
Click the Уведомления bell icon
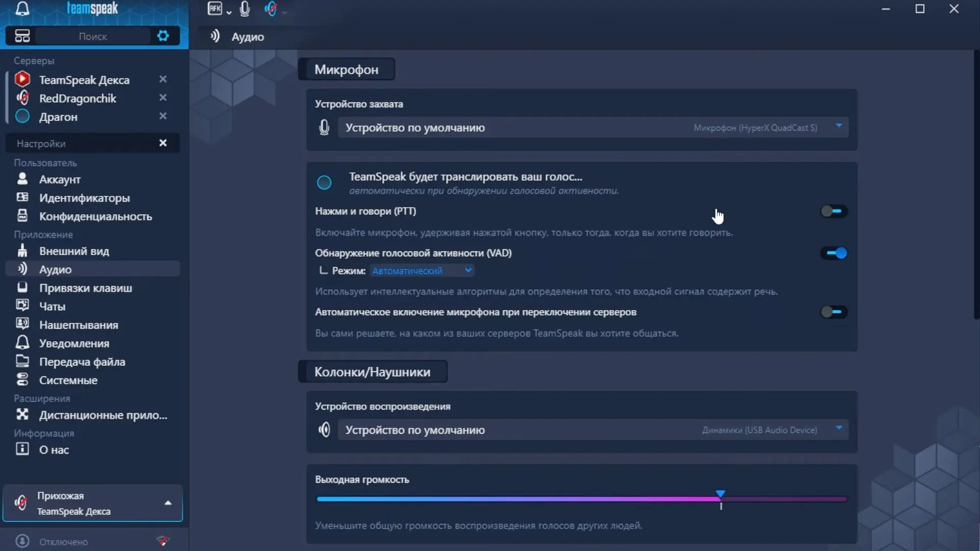tap(22, 342)
